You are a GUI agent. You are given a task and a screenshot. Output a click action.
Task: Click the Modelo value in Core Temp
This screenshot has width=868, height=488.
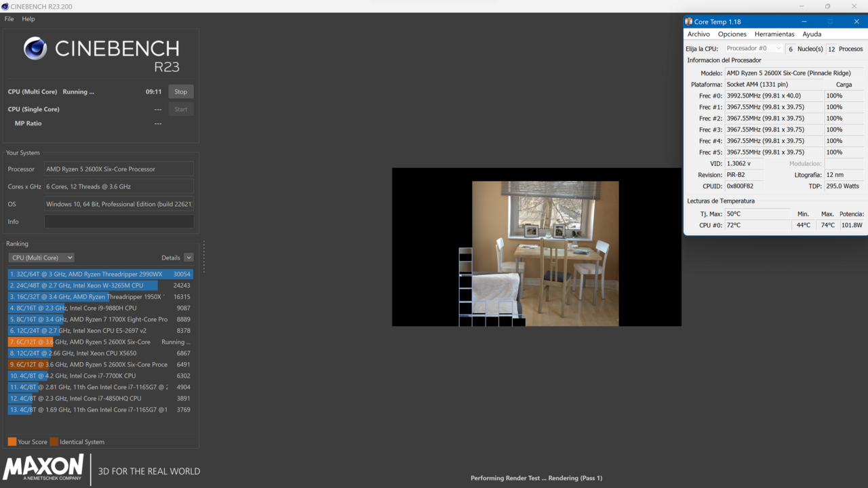(x=794, y=73)
